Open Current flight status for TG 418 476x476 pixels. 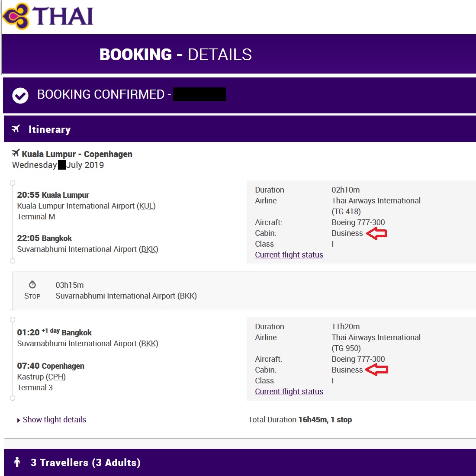pyautogui.click(x=289, y=255)
